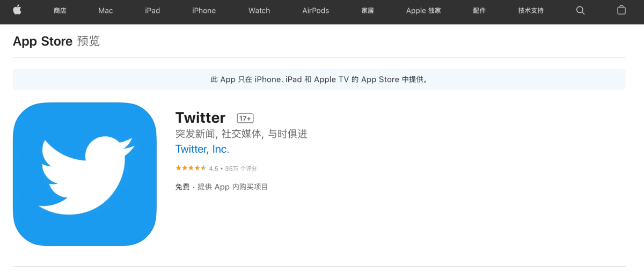Open the iPhone navigation item
This screenshot has width=644, height=273.
(x=204, y=11)
